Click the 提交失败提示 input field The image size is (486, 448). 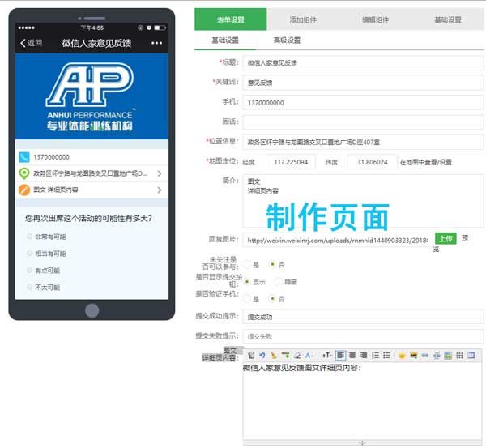pyautogui.click(x=363, y=336)
